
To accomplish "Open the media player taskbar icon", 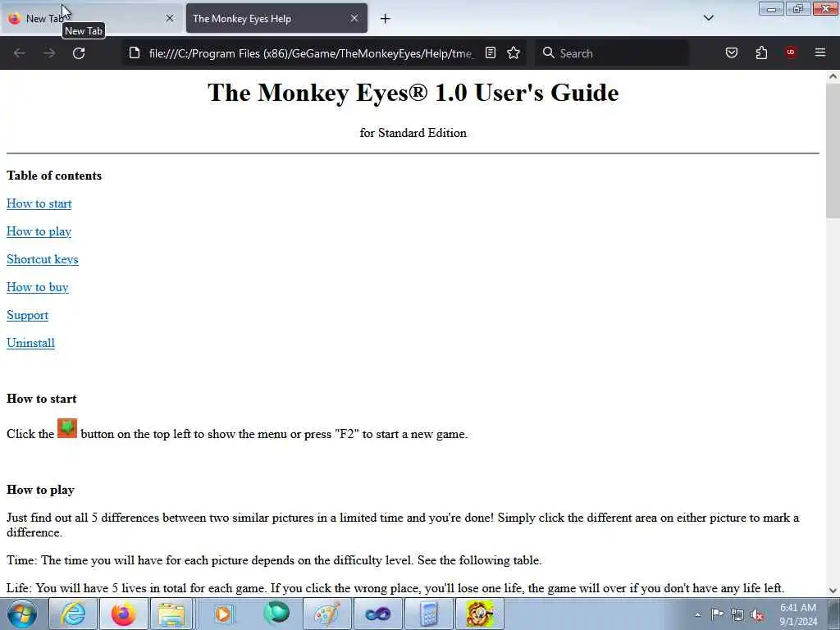I will (223, 614).
